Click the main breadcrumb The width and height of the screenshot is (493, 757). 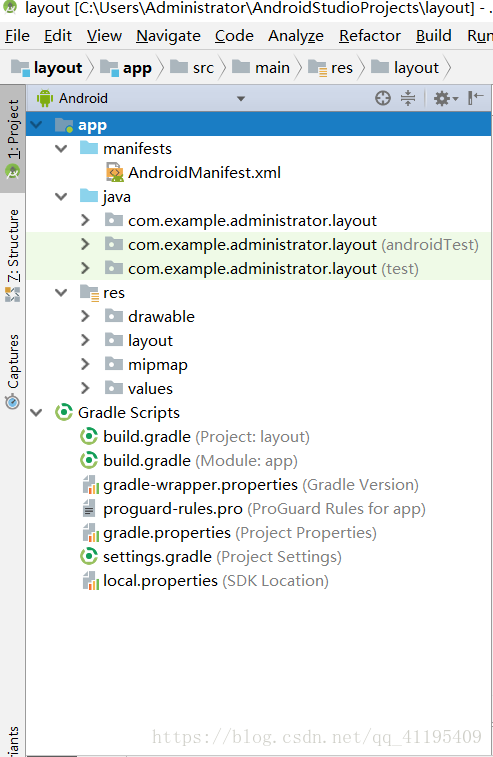pyautogui.click(x=261, y=68)
